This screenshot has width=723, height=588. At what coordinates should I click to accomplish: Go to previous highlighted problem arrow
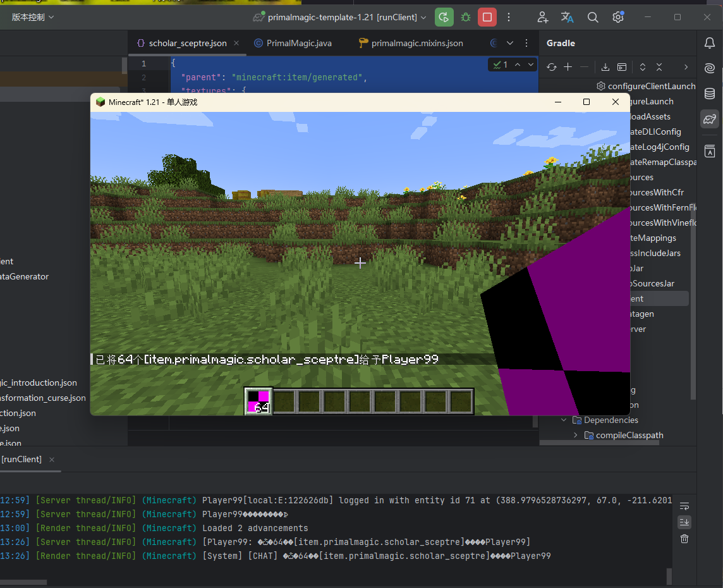coord(518,65)
